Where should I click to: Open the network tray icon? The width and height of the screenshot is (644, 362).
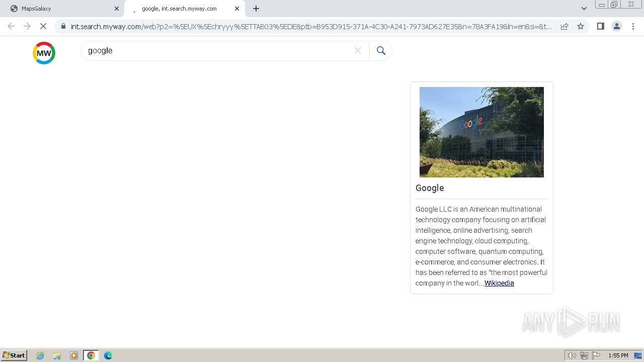click(x=584, y=355)
